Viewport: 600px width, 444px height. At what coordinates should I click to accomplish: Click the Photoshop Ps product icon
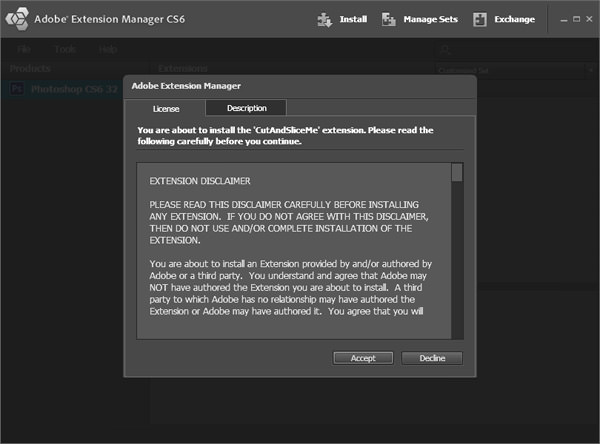(17, 89)
